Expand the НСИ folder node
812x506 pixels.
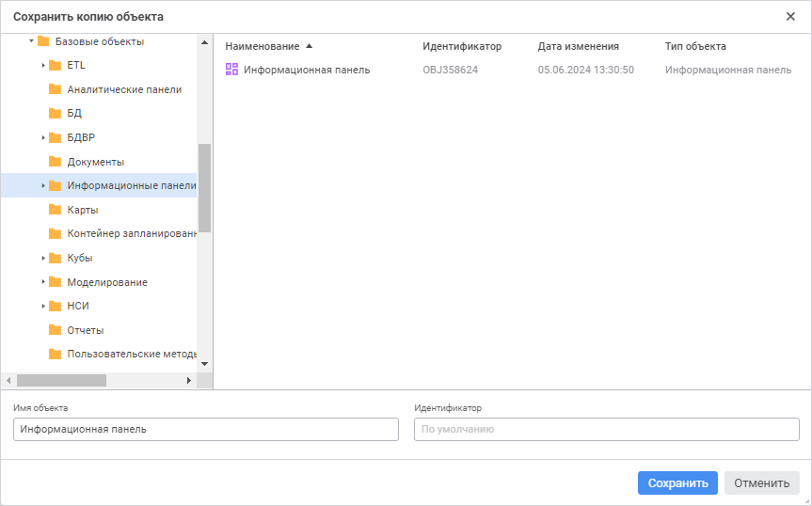tap(43, 306)
